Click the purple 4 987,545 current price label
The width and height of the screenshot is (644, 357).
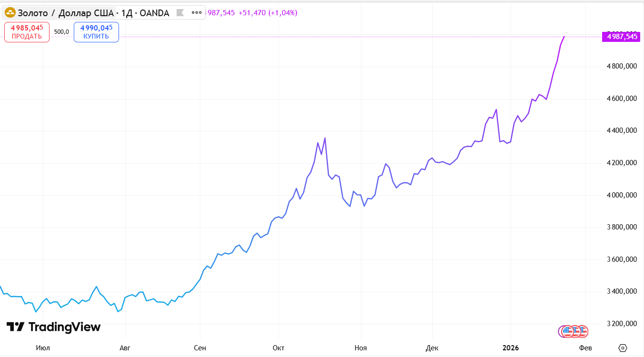click(620, 37)
